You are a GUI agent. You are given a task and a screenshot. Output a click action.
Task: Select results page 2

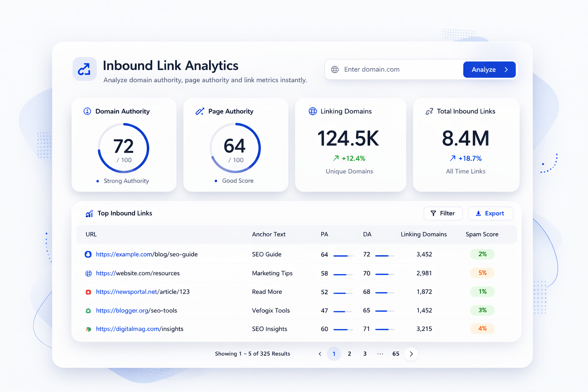click(349, 354)
